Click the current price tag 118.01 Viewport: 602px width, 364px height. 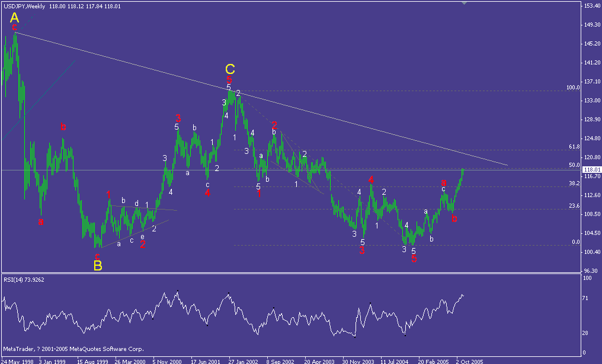(592, 169)
